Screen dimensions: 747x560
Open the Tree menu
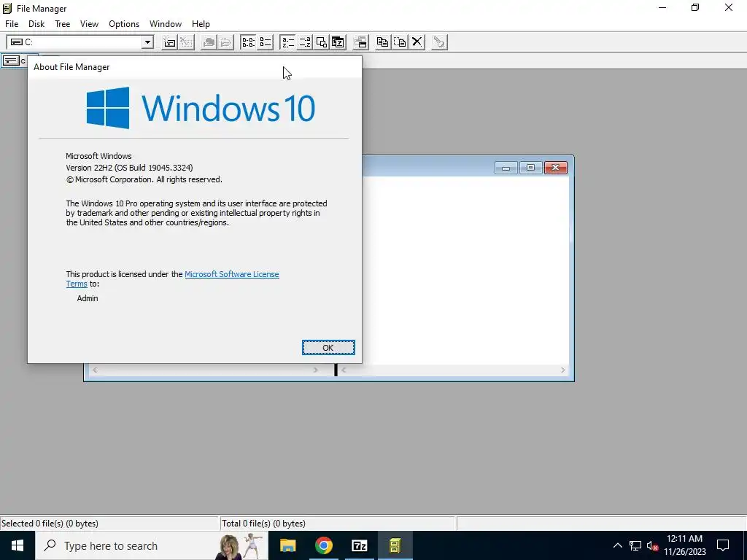(x=63, y=24)
